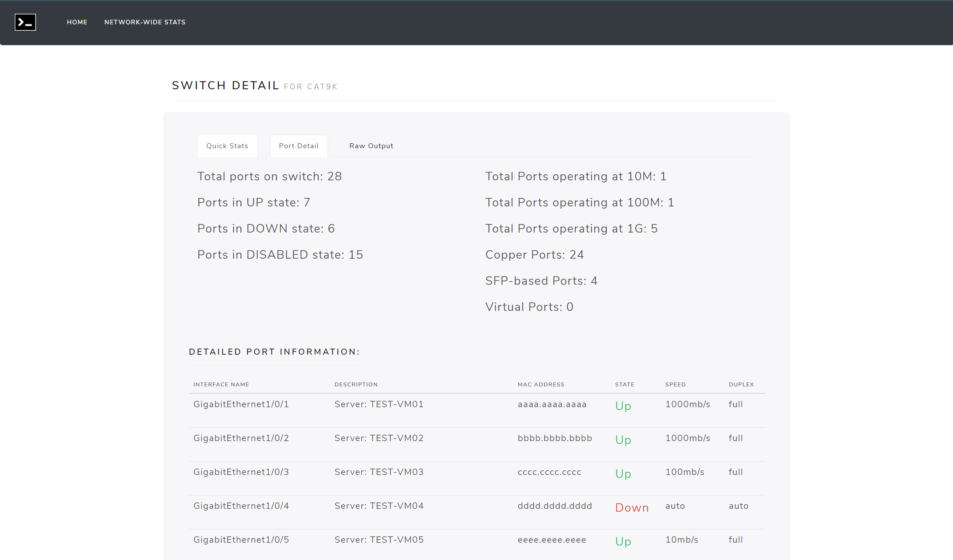Select the GigabitEthernet1/0/5 interface cell

(x=241, y=540)
